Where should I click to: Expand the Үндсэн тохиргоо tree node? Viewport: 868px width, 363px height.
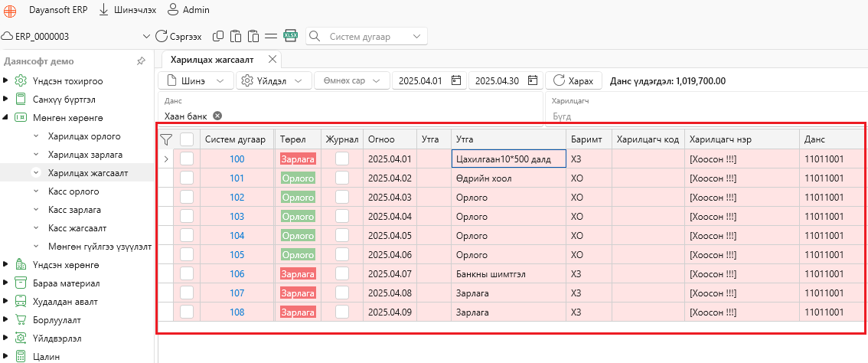pos(5,81)
